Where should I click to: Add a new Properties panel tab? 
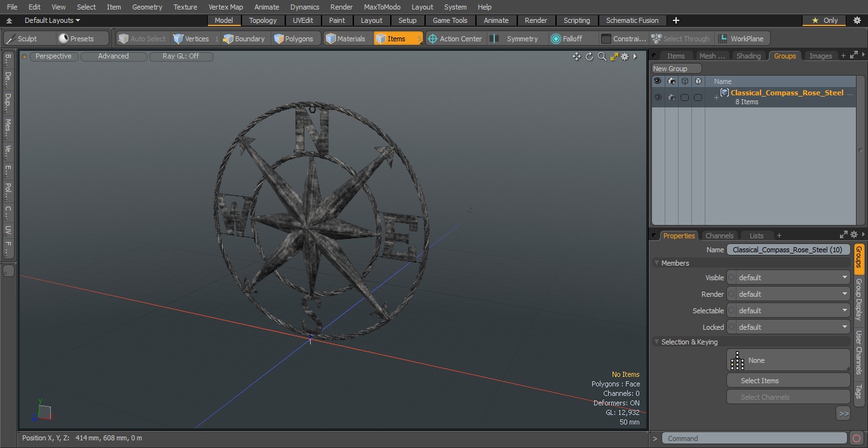[779, 236]
